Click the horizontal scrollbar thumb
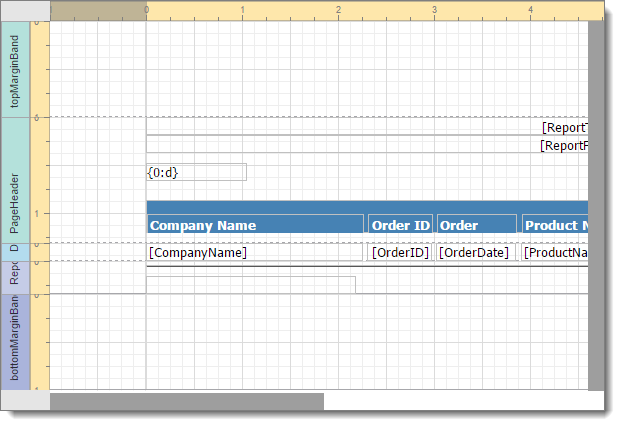The width and height of the screenshot is (620, 426). [187, 401]
